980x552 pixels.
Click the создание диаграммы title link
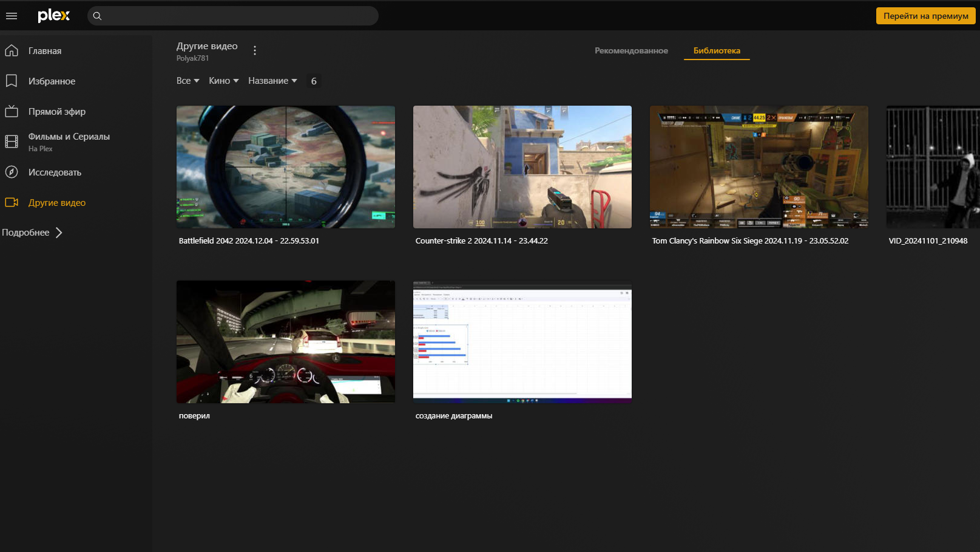click(454, 416)
